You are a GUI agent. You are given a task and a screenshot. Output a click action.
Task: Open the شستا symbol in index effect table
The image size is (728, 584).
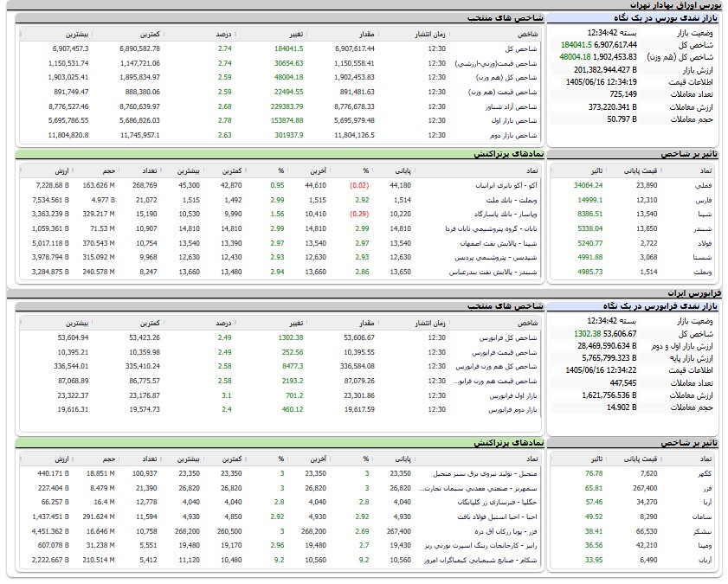point(703,258)
